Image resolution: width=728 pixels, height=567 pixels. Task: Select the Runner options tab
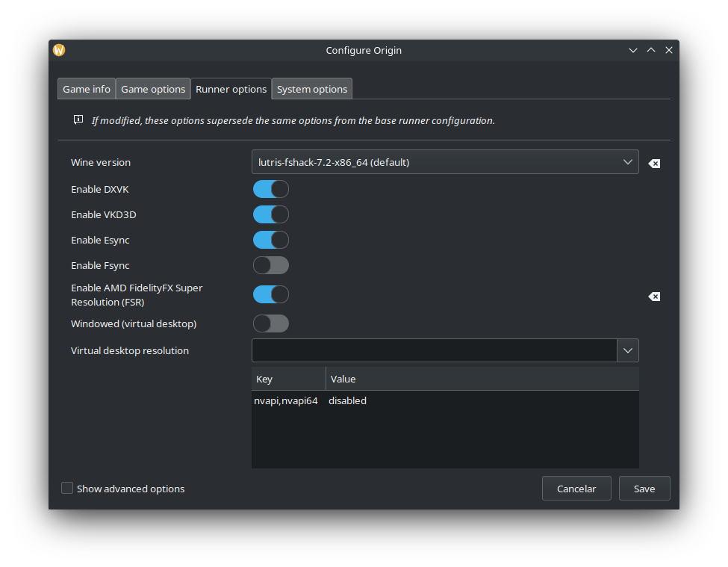coord(231,89)
